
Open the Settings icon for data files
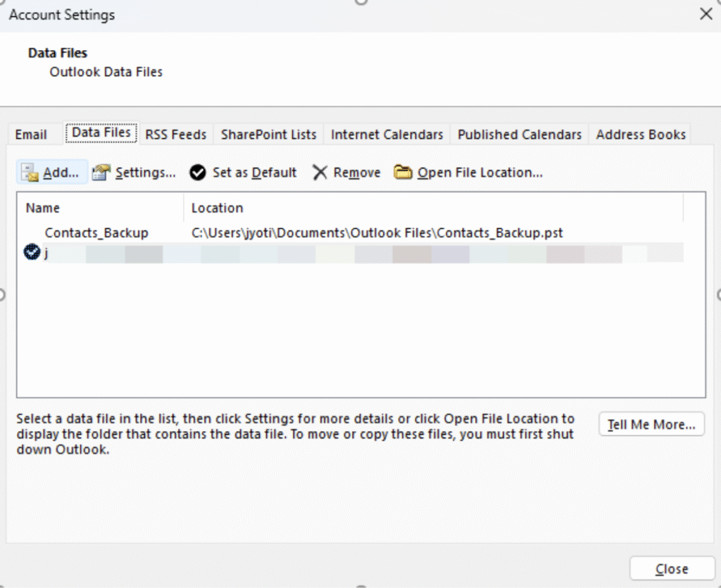coord(101,173)
